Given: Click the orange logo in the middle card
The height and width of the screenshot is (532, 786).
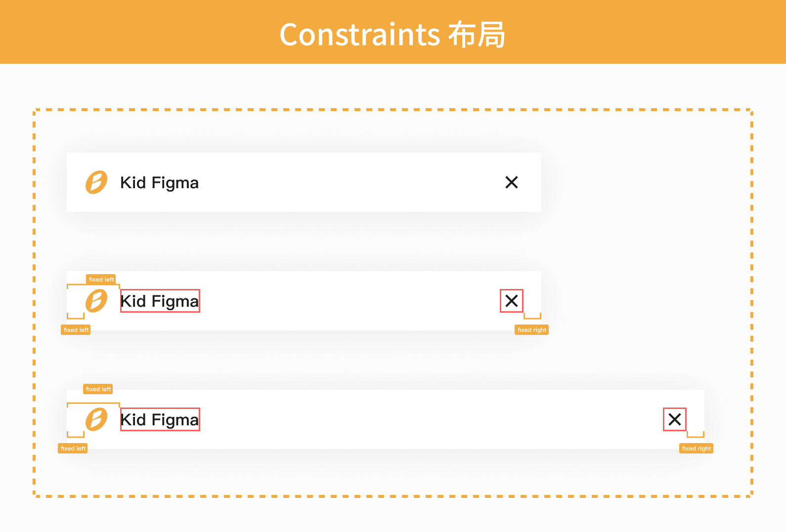Looking at the screenshot, I should (x=96, y=301).
